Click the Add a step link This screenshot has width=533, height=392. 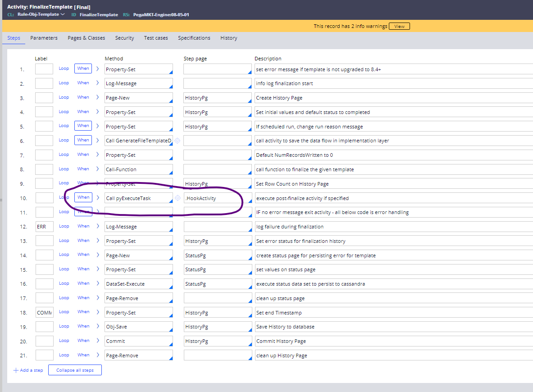[32, 370]
